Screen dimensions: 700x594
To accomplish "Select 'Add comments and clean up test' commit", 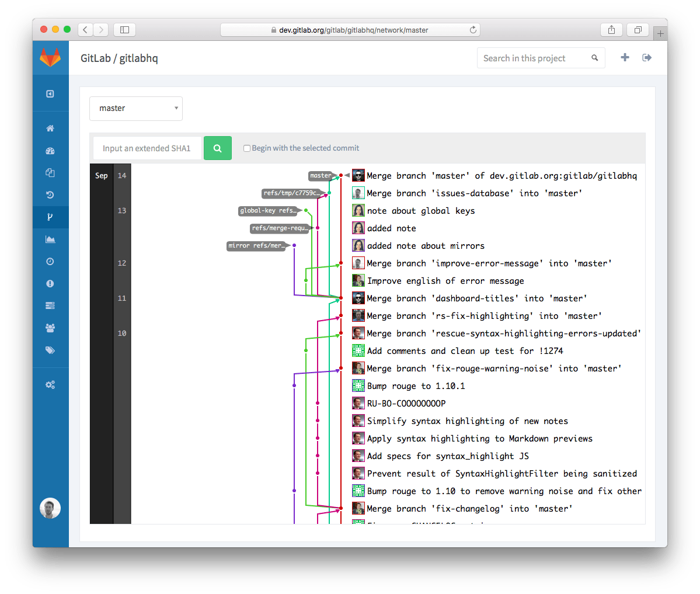I will coord(465,351).
